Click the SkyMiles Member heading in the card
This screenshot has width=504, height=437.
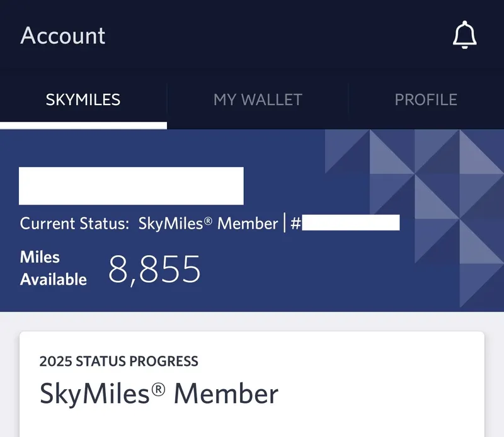click(x=159, y=394)
